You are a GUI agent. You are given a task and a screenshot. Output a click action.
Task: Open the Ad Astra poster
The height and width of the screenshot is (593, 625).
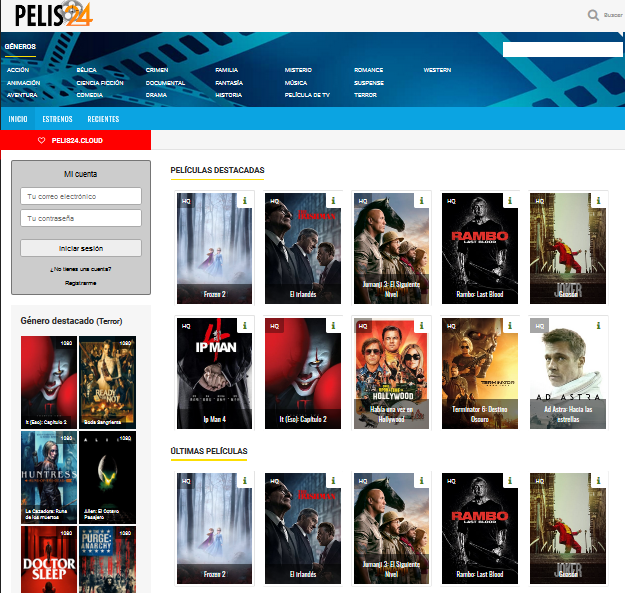coord(568,373)
